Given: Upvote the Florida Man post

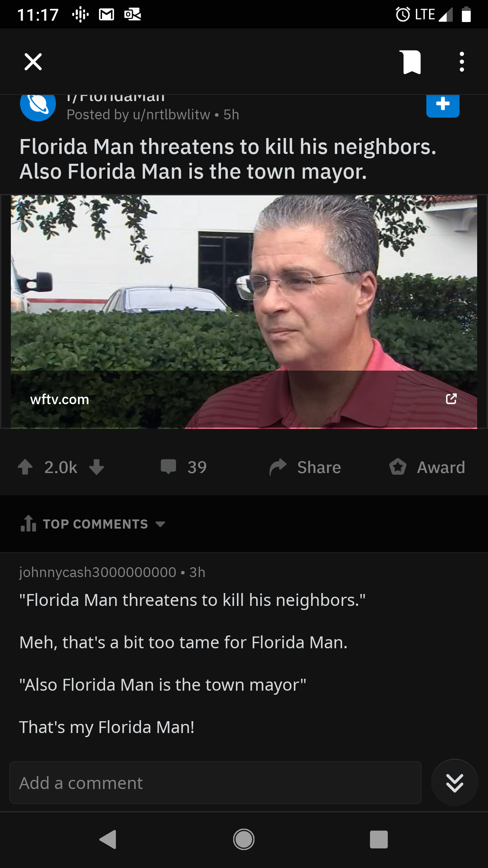Looking at the screenshot, I should pos(25,467).
